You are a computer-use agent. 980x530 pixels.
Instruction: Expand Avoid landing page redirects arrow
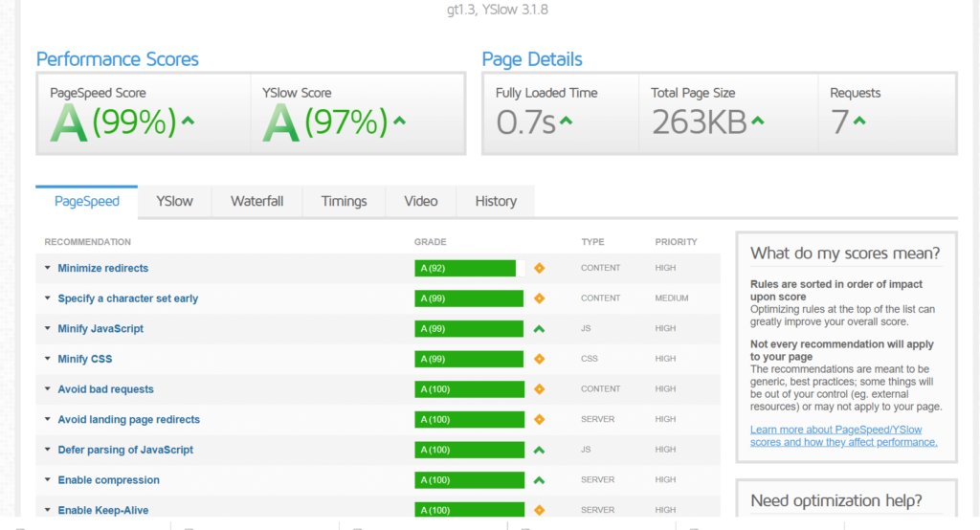(x=48, y=419)
